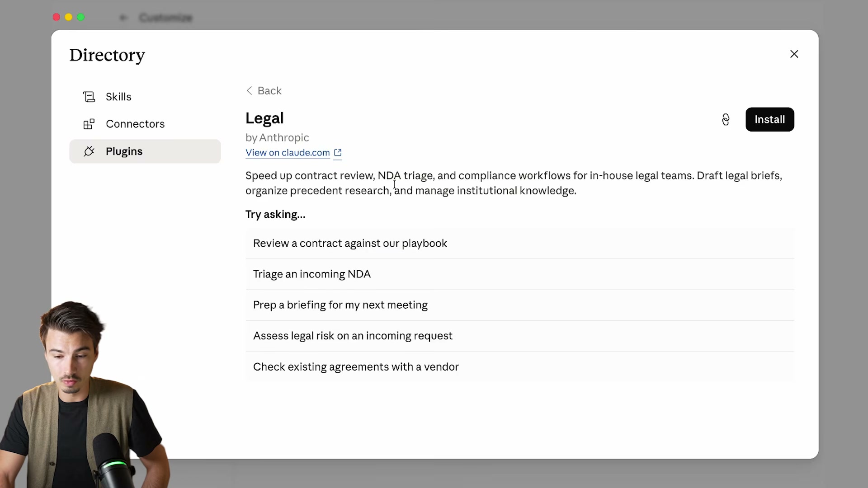868x488 pixels.
Task: Select 'Review a contract against our playbook'
Action: (x=519, y=244)
